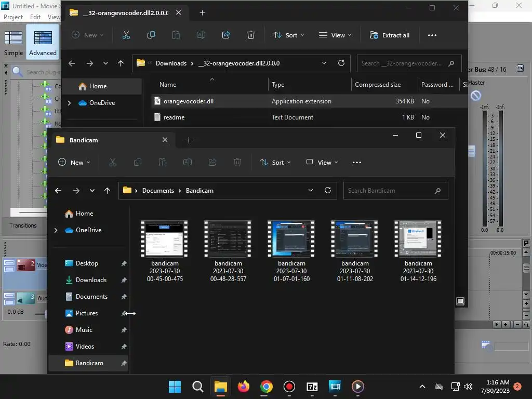Select readme text document row
This screenshot has width=532, height=399.
pyautogui.click(x=309, y=117)
